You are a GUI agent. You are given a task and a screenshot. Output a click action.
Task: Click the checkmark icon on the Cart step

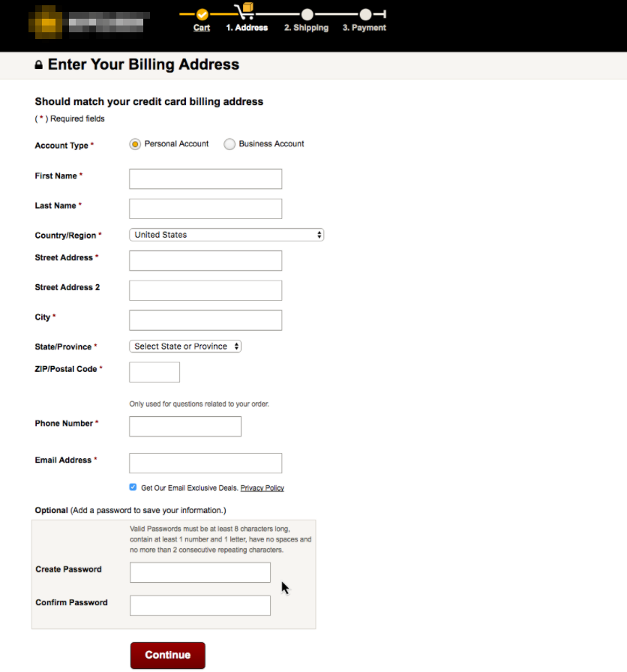tap(200, 13)
